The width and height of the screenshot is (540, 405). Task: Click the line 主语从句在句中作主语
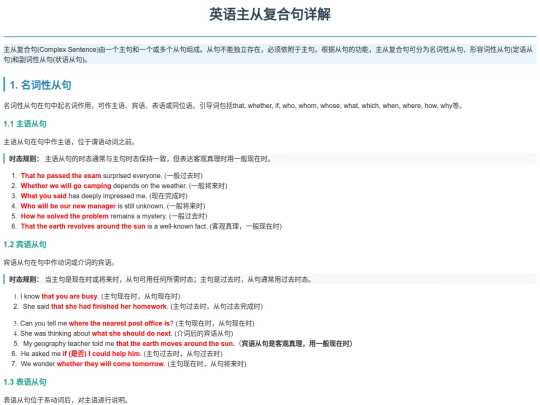tap(69, 142)
